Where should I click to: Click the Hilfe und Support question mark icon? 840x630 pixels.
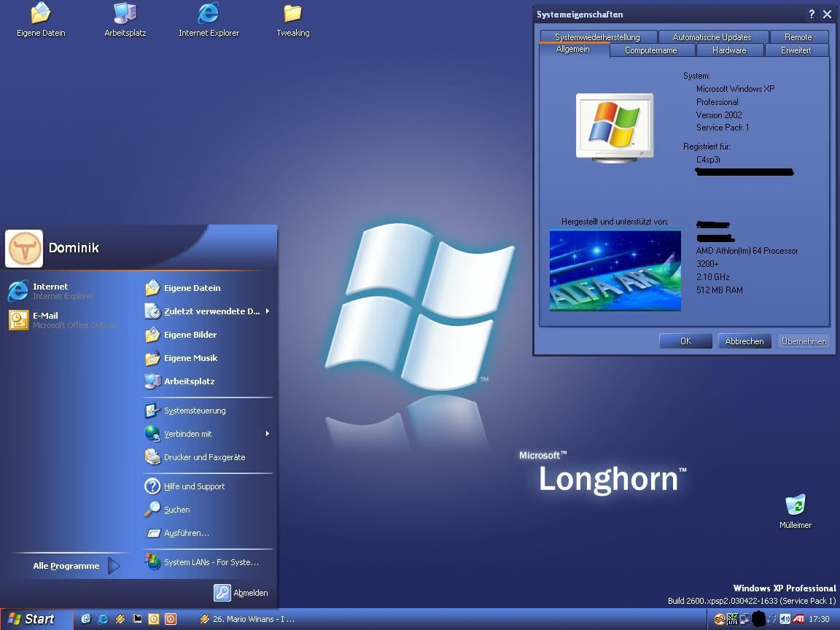152,486
